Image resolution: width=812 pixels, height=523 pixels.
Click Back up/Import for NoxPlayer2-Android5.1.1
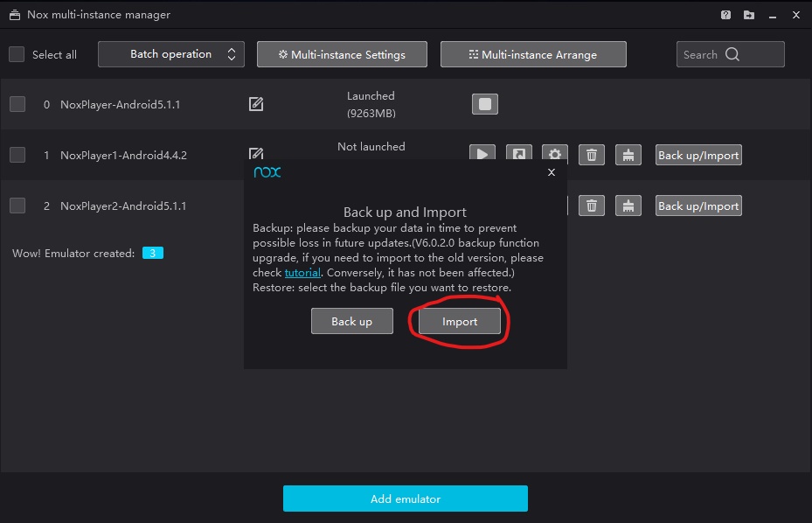point(698,206)
